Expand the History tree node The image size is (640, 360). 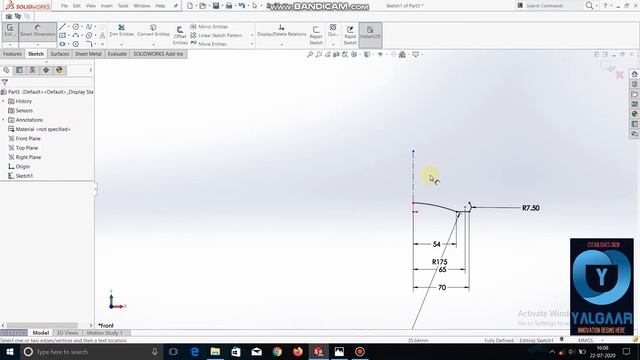point(3,101)
